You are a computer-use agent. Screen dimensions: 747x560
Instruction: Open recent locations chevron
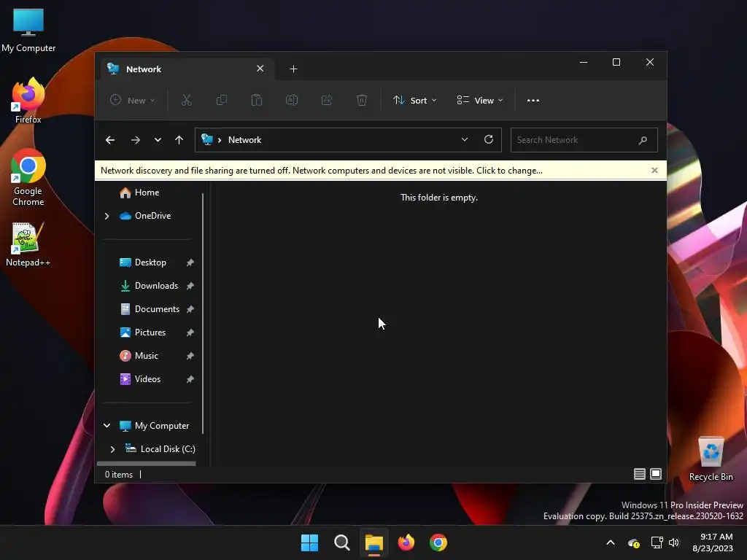pos(158,140)
